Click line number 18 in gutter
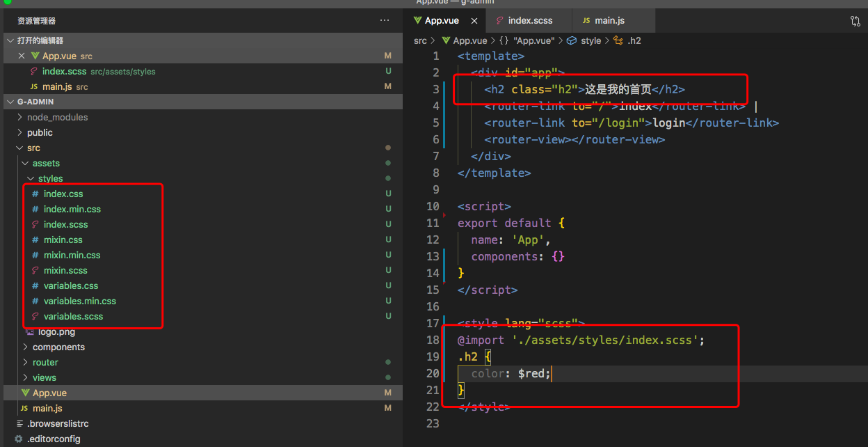The image size is (868, 447). (433, 340)
